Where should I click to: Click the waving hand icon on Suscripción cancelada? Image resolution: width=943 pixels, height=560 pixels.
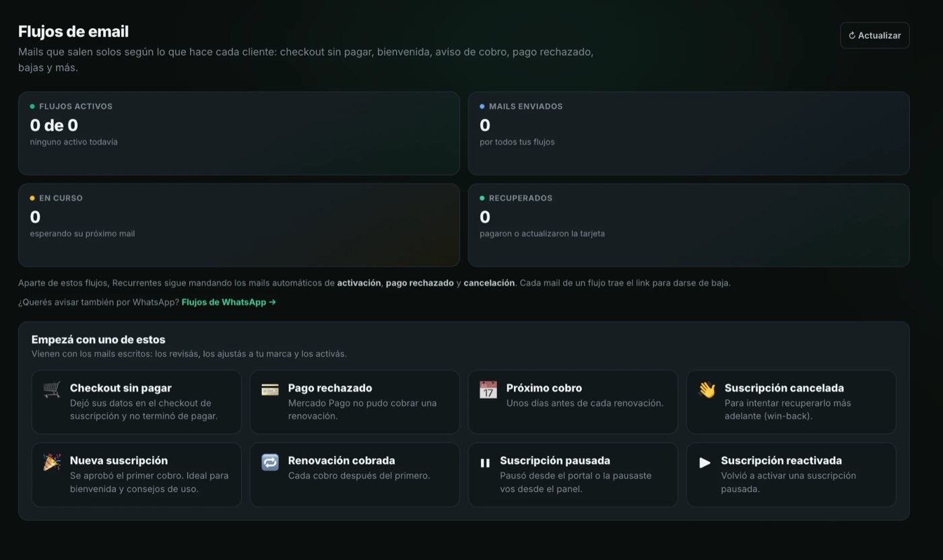(707, 390)
